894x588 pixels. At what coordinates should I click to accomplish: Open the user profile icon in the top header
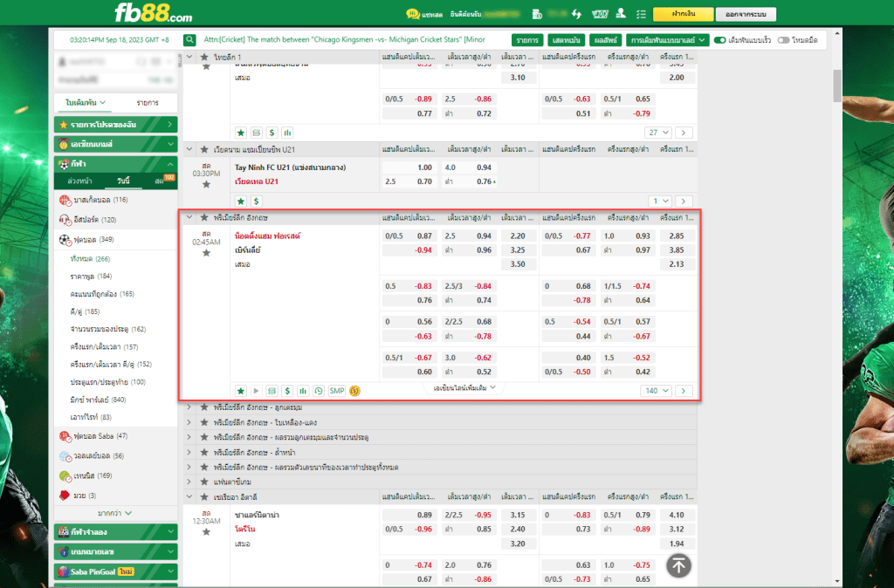(621, 14)
